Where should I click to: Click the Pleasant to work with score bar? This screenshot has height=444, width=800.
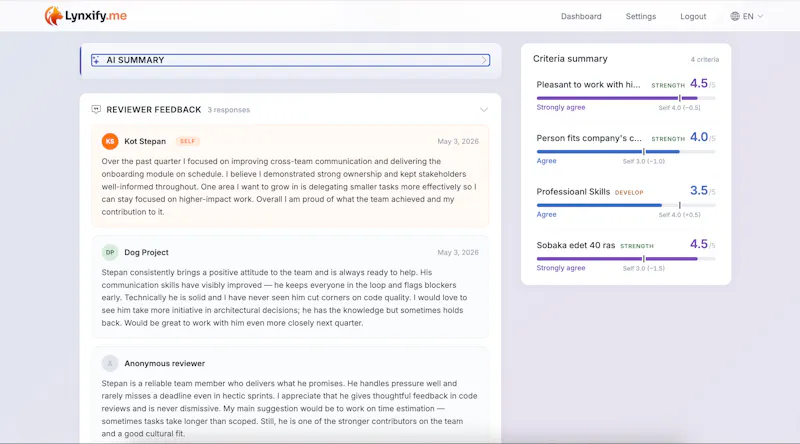[x=626, y=98]
